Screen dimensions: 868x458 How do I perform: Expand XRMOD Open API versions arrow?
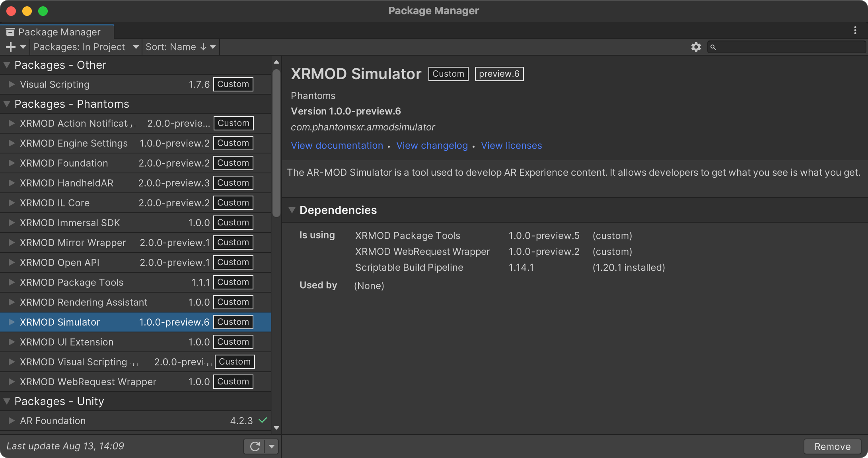click(12, 262)
